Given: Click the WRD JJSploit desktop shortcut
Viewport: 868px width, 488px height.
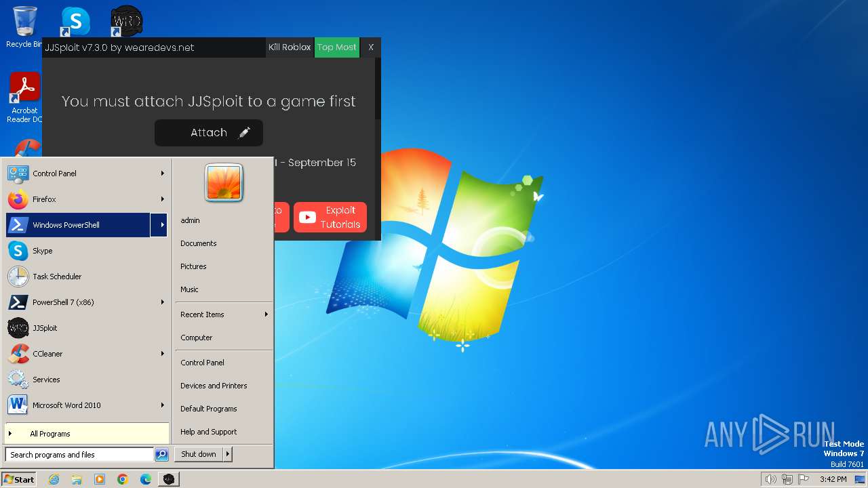Looking at the screenshot, I should (126, 22).
